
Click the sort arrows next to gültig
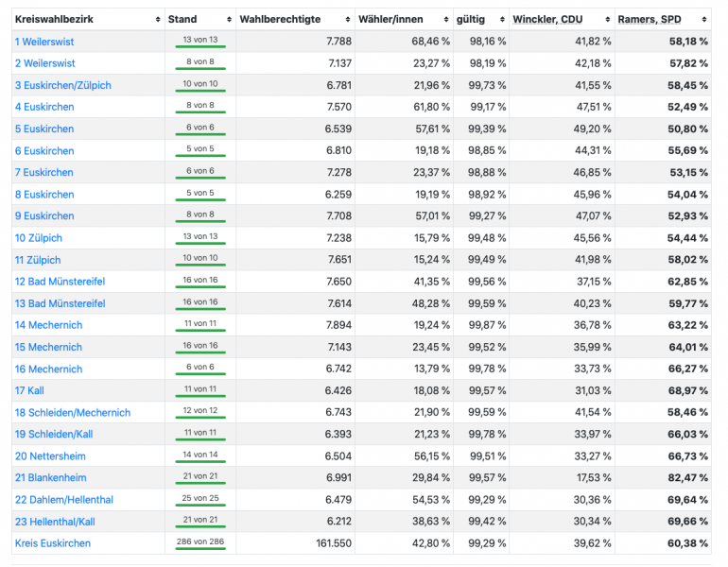pyautogui.click(x=502, y=19)
